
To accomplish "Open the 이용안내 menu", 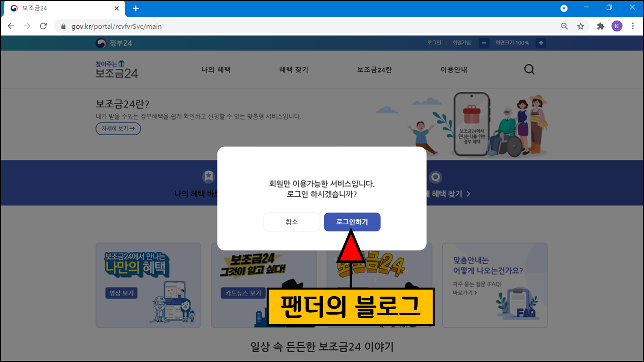I will click(x=454, y=70).
